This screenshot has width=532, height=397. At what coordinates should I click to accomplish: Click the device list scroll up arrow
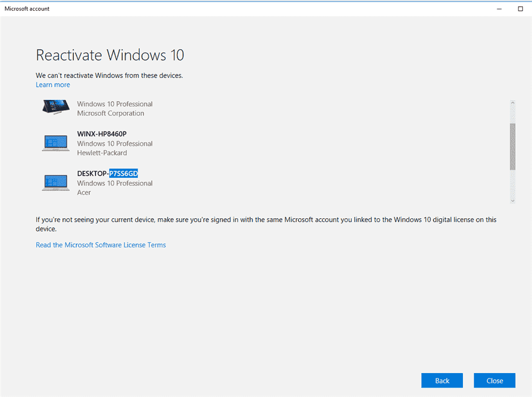(513, 103)
